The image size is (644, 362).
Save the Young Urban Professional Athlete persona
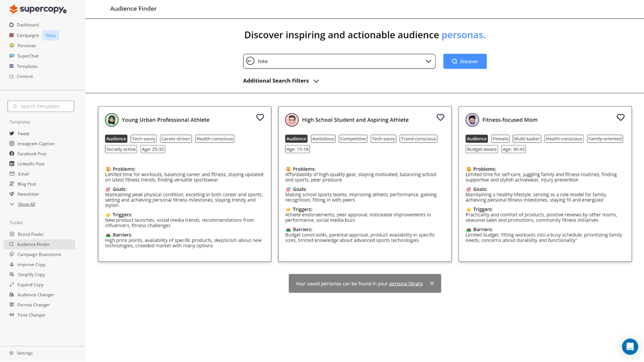click(260, 117)
